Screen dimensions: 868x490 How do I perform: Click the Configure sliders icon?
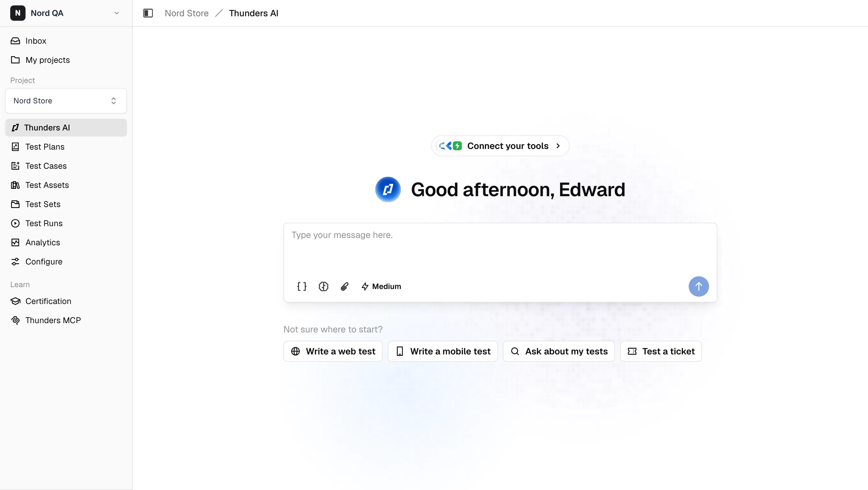(x=15, y=262)
